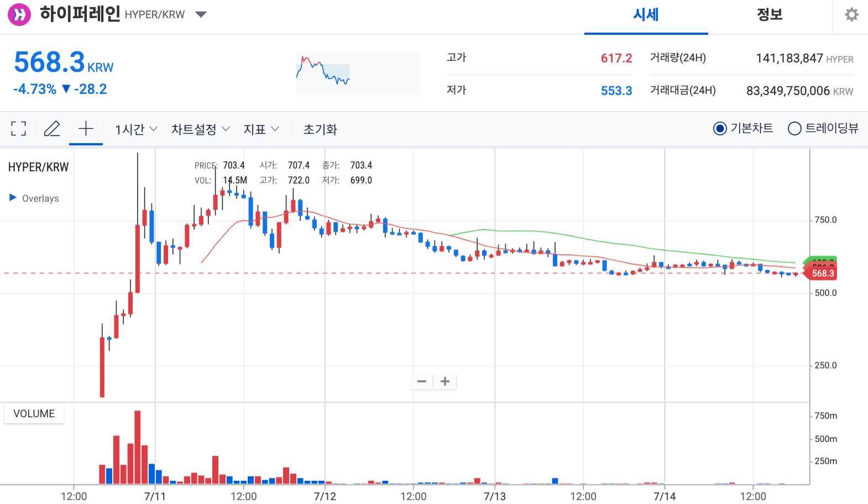
Task: Switch to the 정보 tab
Action: coord(770,15)
